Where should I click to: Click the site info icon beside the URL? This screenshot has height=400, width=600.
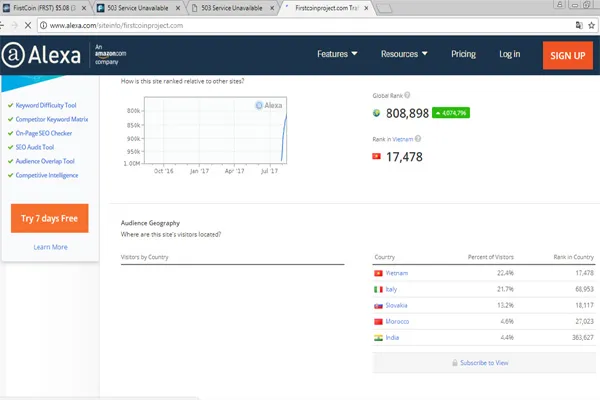coord(43,25)
